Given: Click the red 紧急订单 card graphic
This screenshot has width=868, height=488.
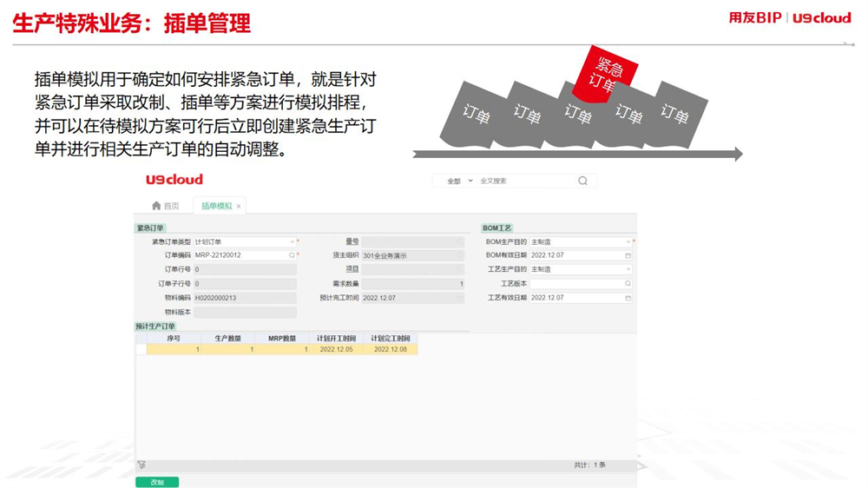Looking at the screenshot, I should (x=606, y=74).
